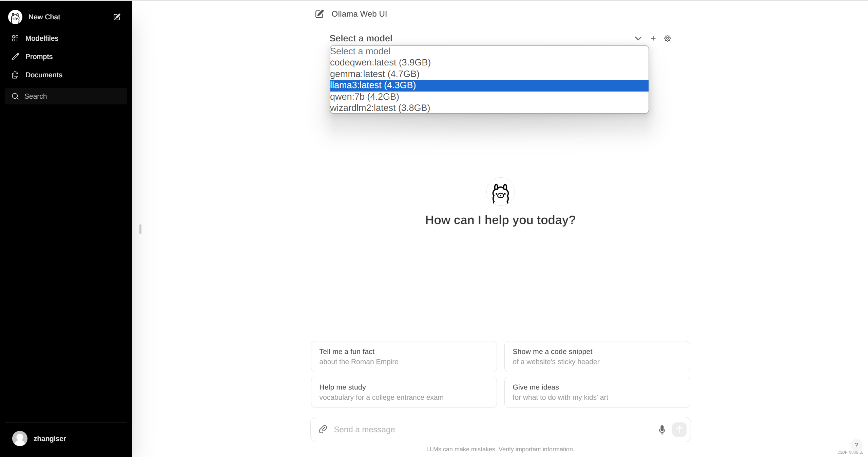The image size is (868, 457).
Task: Click the help question mark icon
Action: 856,445
